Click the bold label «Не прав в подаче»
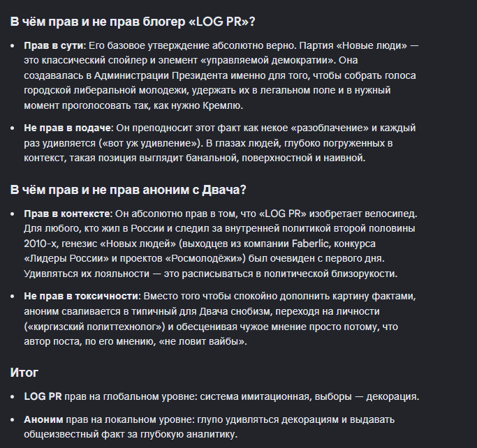This screenshot has height=448, width=477. point(67,128)
